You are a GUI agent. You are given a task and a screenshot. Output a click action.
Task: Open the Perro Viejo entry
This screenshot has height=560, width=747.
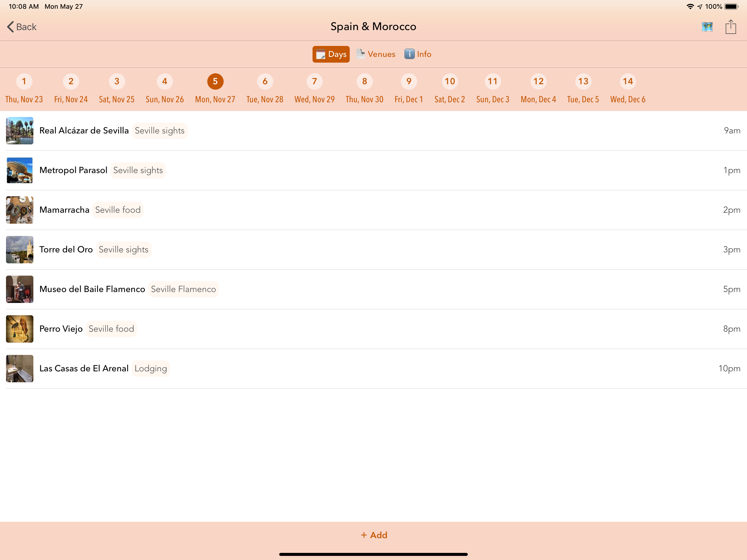[61, 329]
